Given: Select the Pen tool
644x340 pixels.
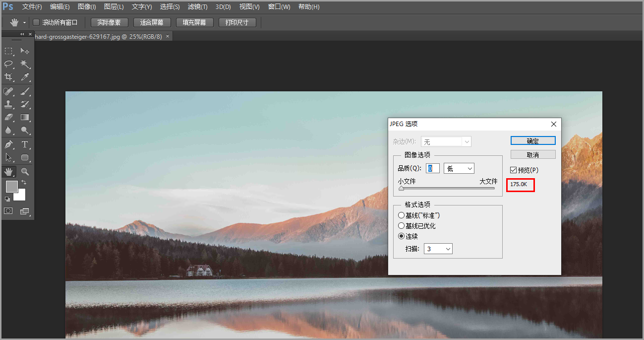Looking at the screenshot, I should tap(8, 144).
